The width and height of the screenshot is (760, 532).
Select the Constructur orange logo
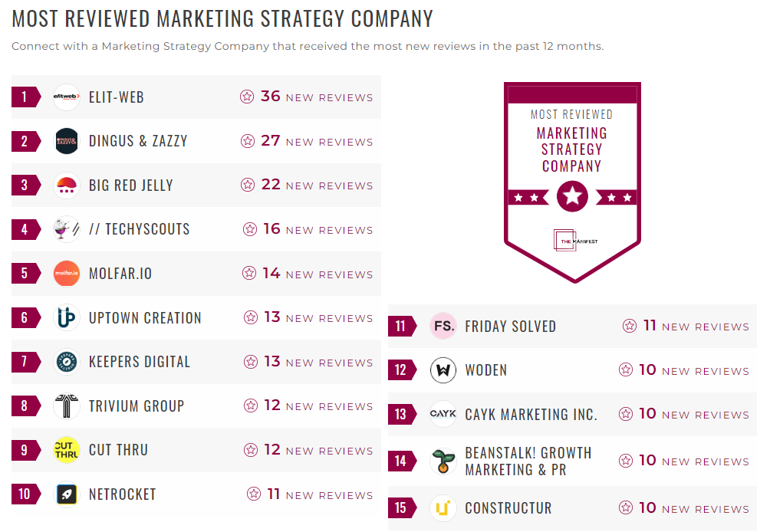[x=443, y=507]
